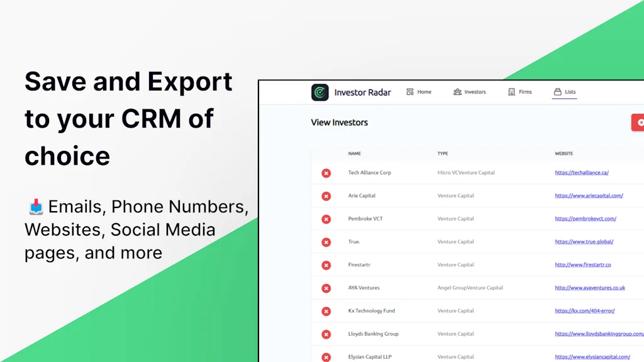Visit the ariecapital.com link
This screenshot has height=362, width=644.
(589, 195)
